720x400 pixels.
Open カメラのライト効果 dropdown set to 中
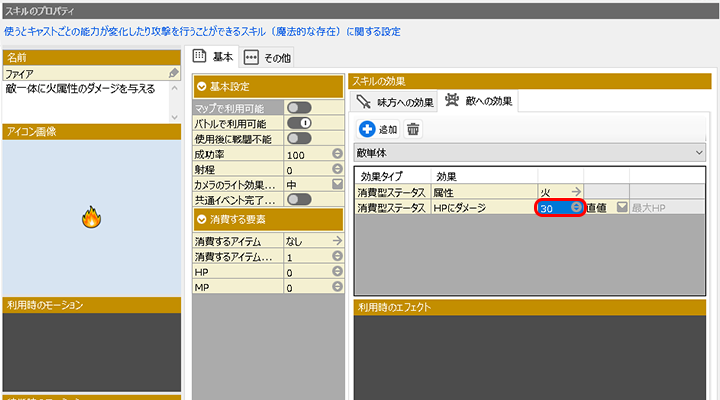pos(337,185)
